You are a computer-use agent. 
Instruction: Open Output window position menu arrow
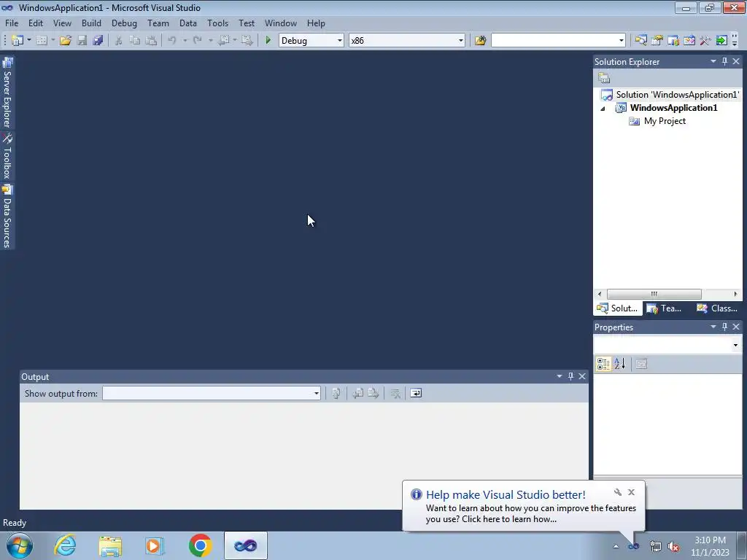pos(560,376)
